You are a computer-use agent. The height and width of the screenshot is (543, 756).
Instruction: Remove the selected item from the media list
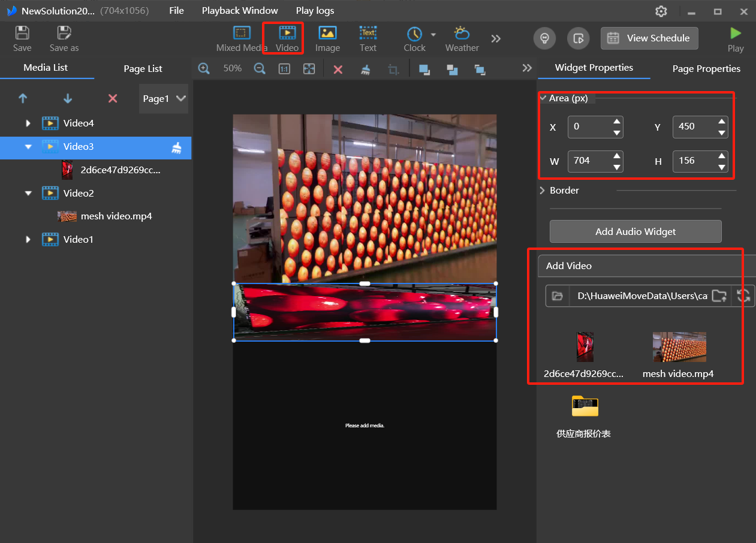(x=112, y=99)
